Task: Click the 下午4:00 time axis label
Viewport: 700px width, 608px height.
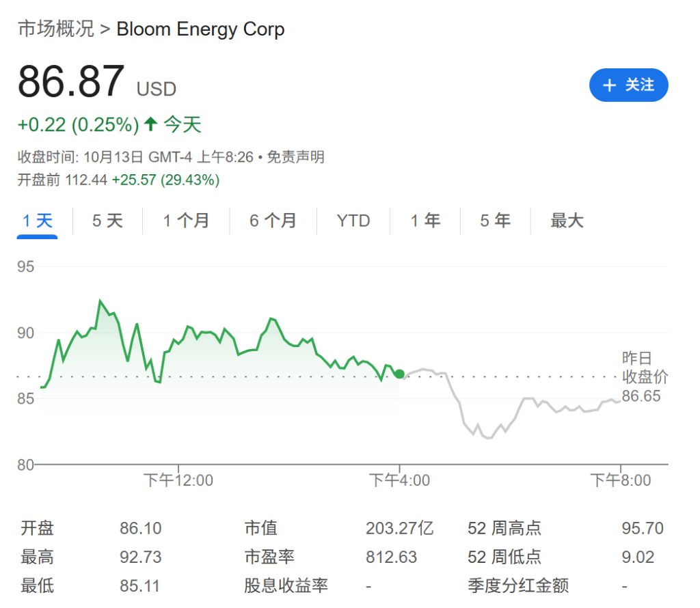Action: (399, 480)
